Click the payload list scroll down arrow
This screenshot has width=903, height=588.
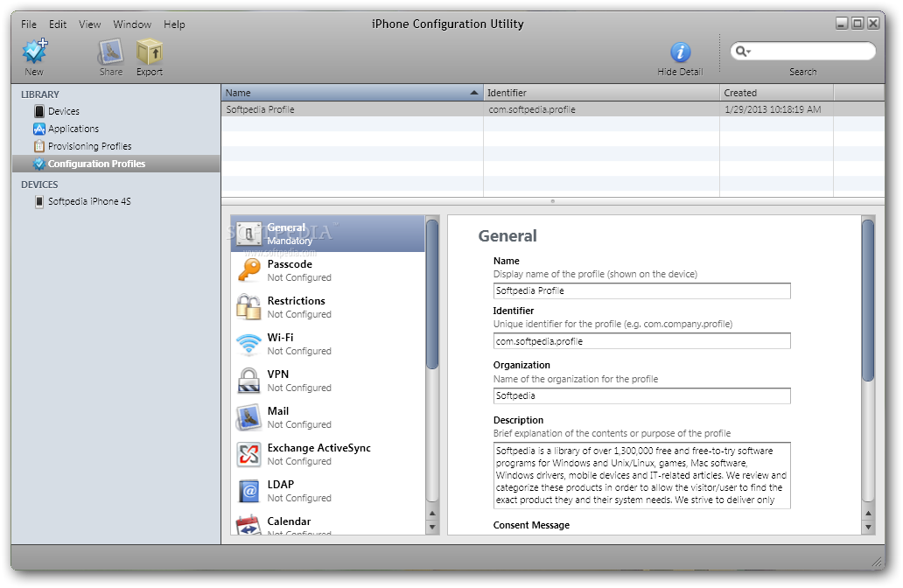coord(432,527)
